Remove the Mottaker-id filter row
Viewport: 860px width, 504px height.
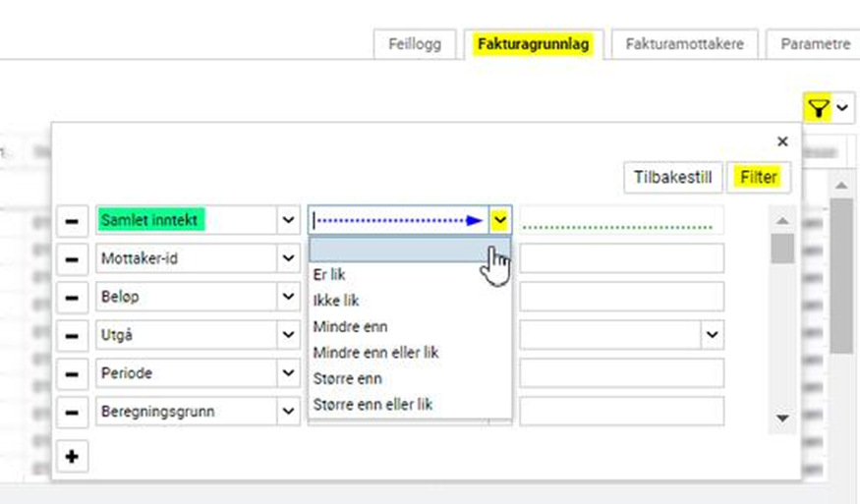click(72, 259)
